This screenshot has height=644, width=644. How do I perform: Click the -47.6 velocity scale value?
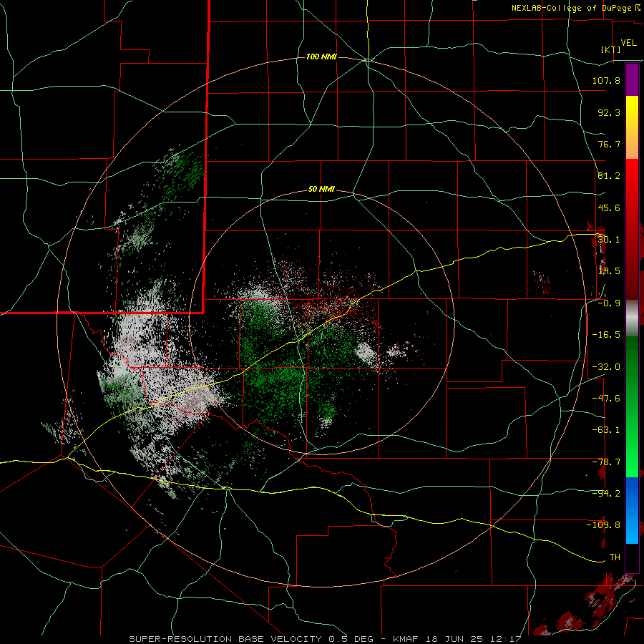tap(606, 399)
